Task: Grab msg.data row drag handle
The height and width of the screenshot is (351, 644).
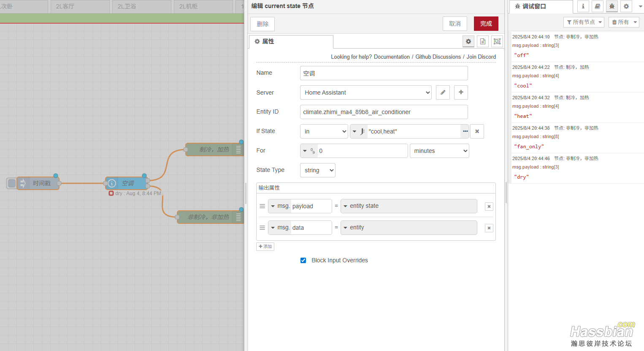Action: pyautogui.click(x=262, y=228)
